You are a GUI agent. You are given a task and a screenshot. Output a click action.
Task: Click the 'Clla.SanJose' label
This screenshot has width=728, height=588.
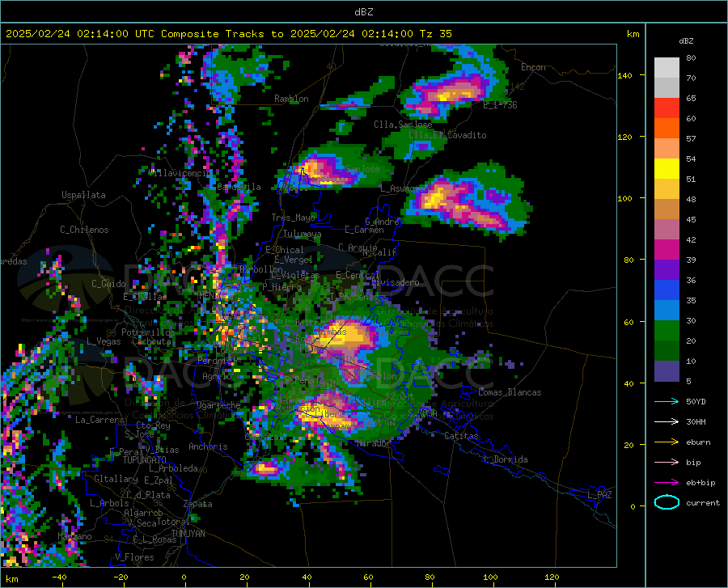point(403,125)
